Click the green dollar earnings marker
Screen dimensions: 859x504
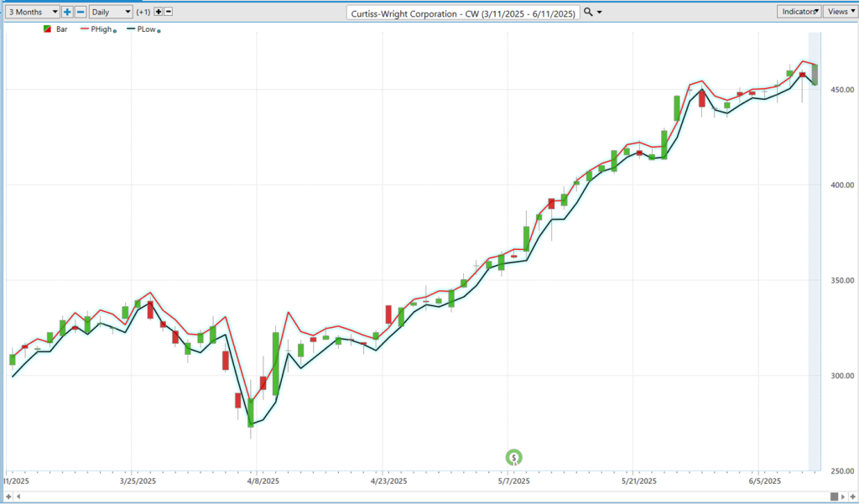pyautogui.click(x=514, y=457)
